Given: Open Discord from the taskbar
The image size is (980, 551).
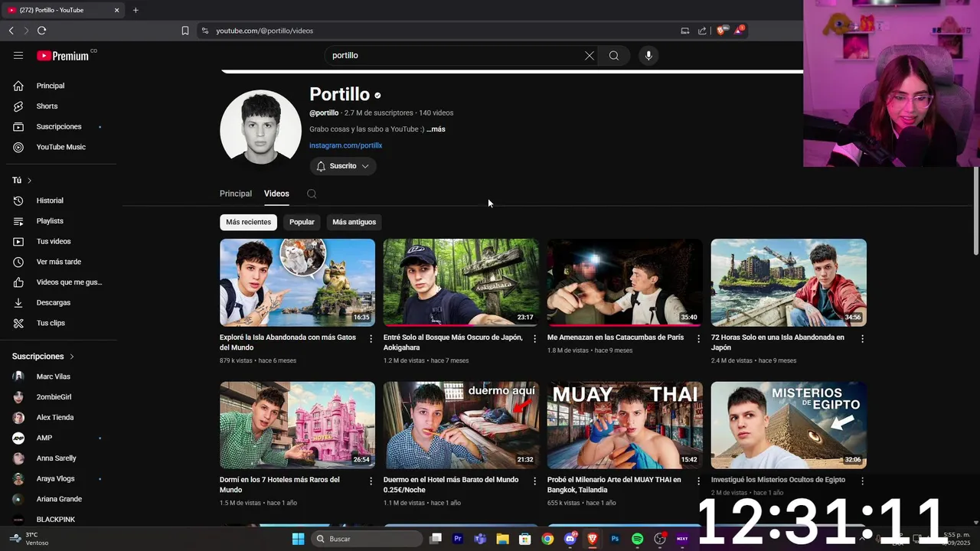Looking at the screenshot, I should (x=570, y=539).
